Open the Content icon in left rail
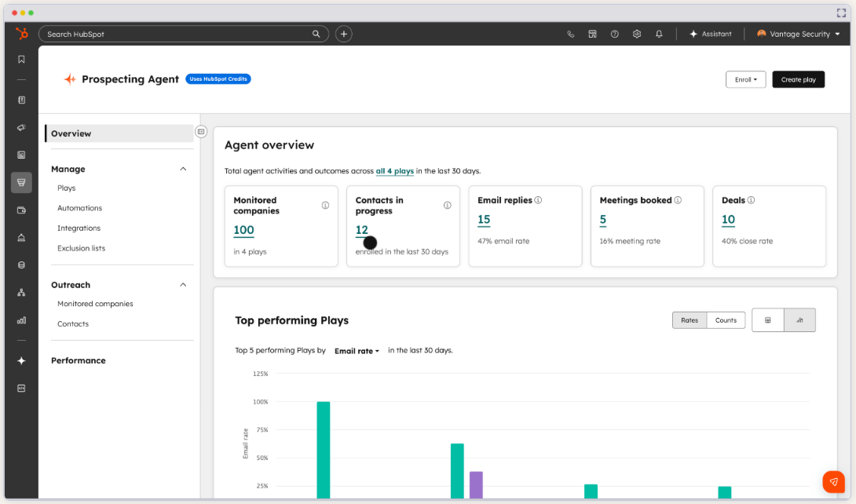This screenshot has height=504, width=856. [x=21, y=155]
